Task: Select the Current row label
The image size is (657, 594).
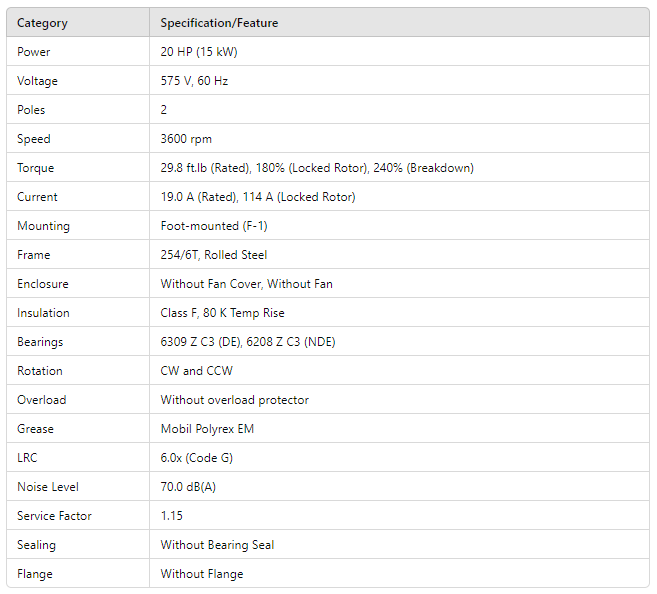Action: (x=37, y=197)
